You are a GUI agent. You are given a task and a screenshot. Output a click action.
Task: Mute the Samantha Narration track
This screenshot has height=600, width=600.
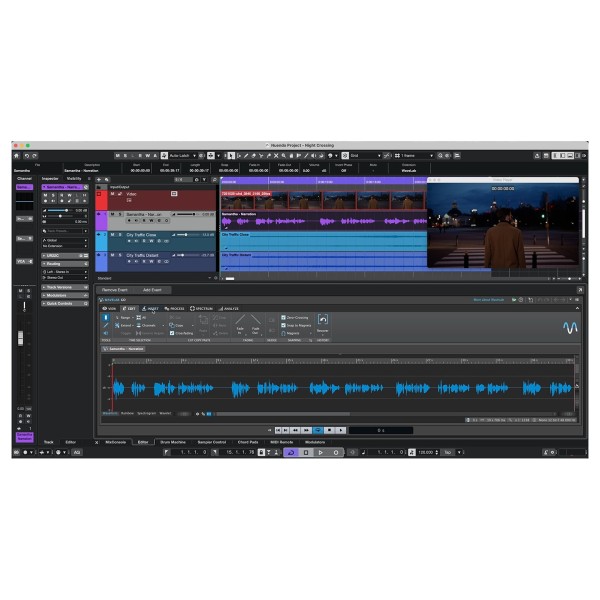(x=112, y=214)
